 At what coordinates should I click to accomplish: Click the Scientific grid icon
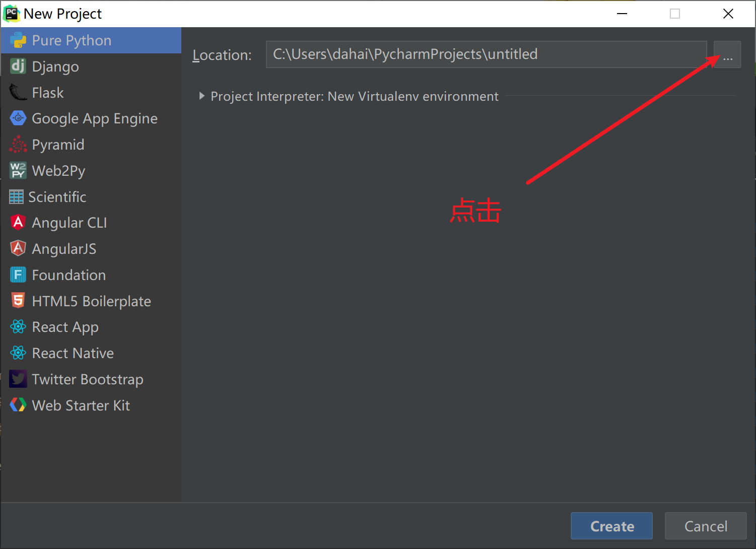16,197
